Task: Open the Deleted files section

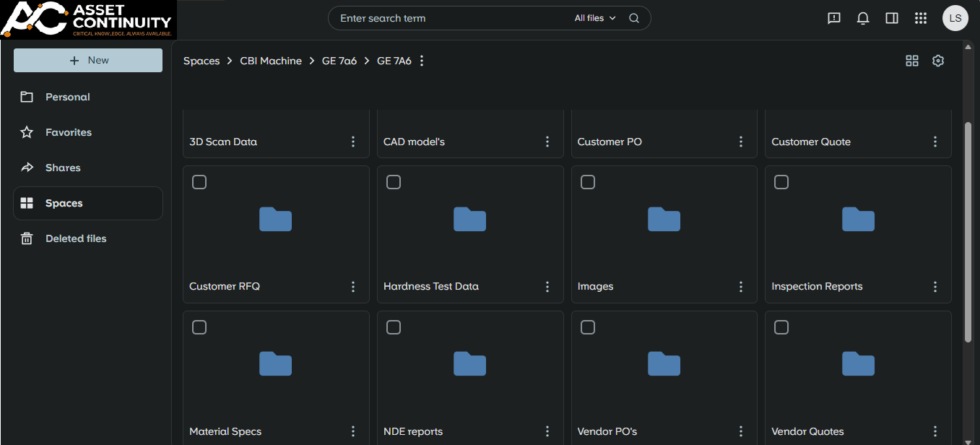Action: pos(88,238)
